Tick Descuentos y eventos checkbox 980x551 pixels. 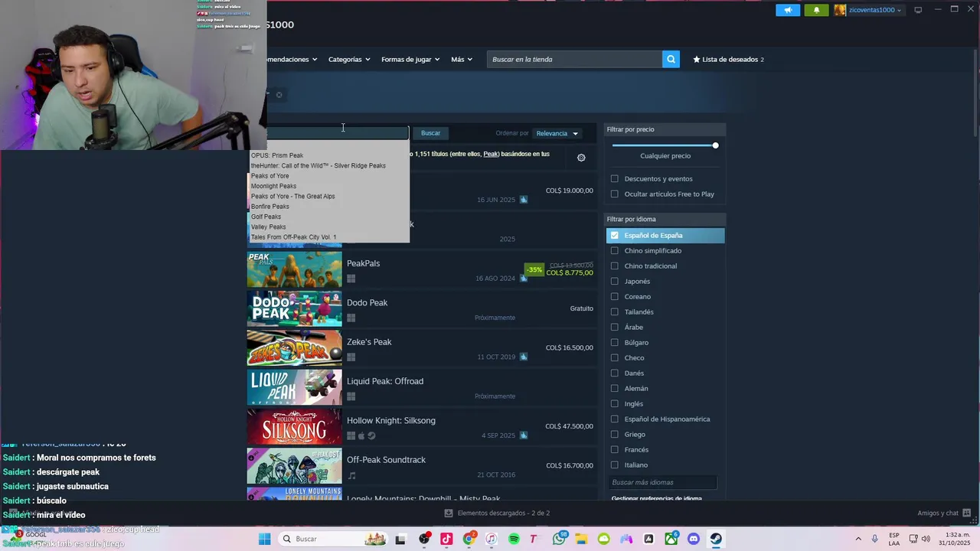click(x=614, y=178)
